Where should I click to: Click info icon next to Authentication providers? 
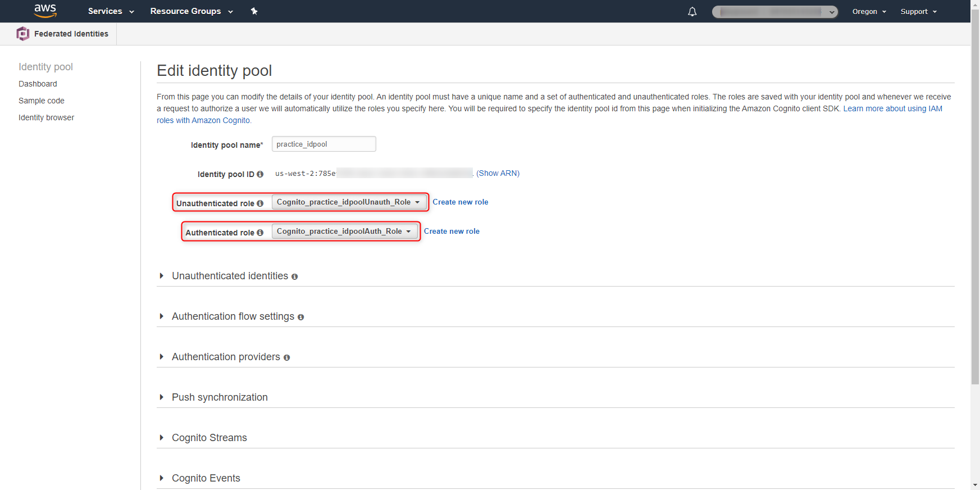pos(286,357)
